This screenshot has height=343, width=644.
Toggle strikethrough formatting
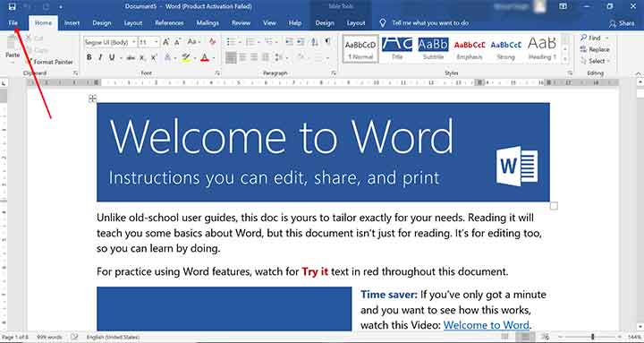tap(131, 57)
